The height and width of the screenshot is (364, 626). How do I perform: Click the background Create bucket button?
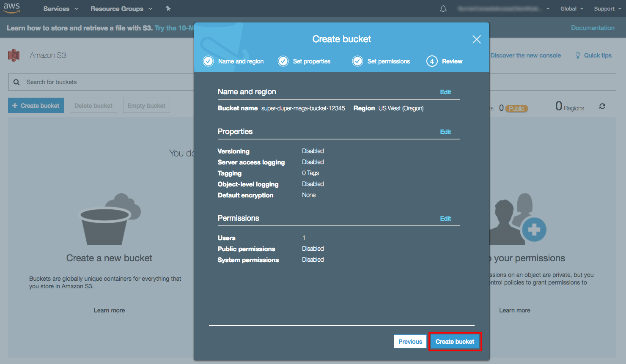point(36,106)
